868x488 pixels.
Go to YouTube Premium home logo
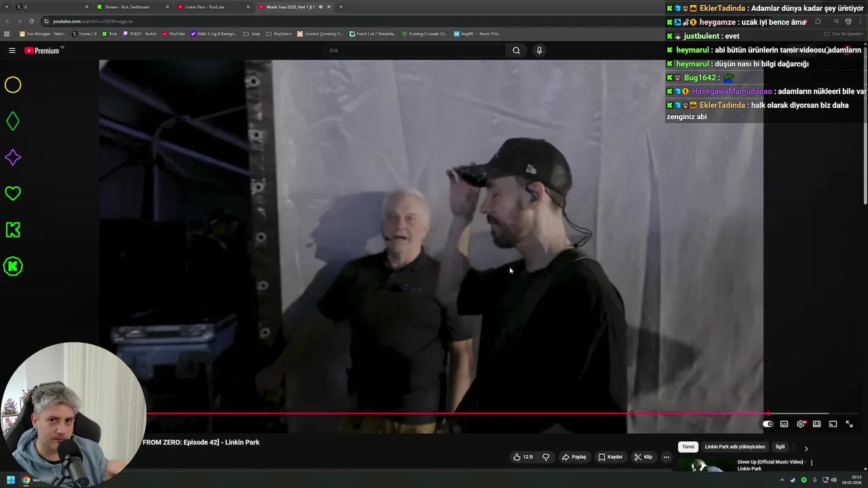(43, 50)
